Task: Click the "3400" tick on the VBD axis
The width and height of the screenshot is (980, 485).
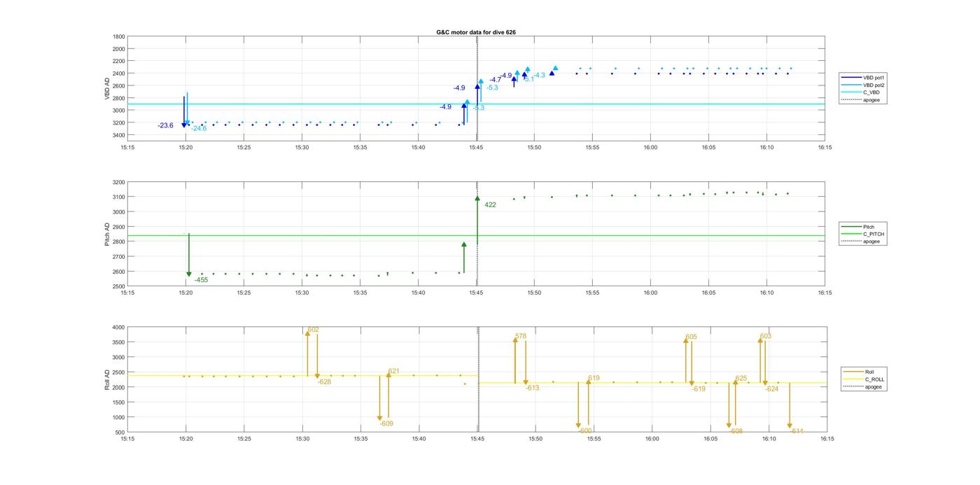Action: (x=119, y=135)
